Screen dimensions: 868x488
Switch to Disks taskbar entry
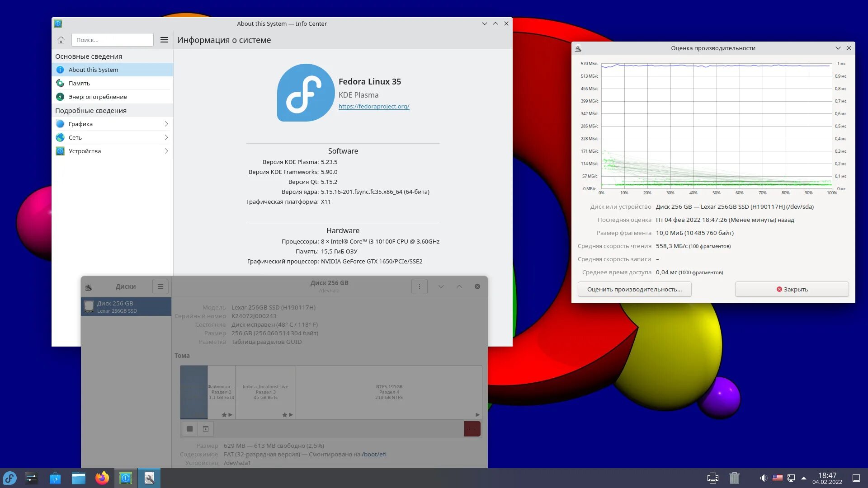coord(149,478)
